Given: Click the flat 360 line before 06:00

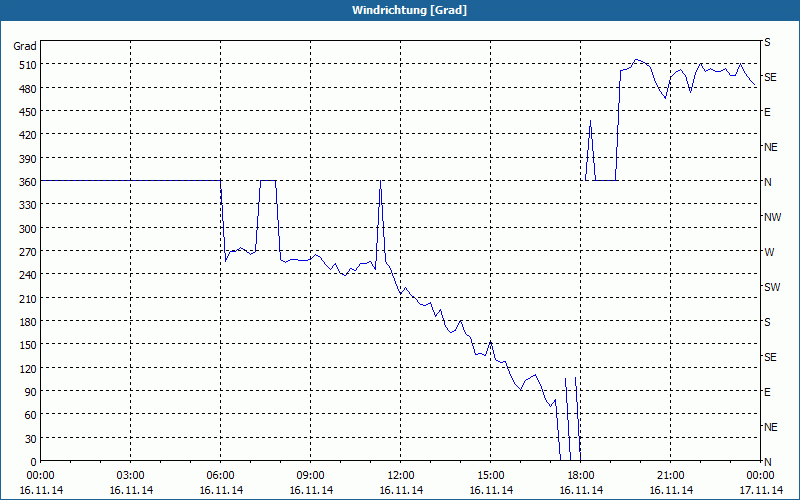Looking at the screenshot, I should click(x=131, y=180).
